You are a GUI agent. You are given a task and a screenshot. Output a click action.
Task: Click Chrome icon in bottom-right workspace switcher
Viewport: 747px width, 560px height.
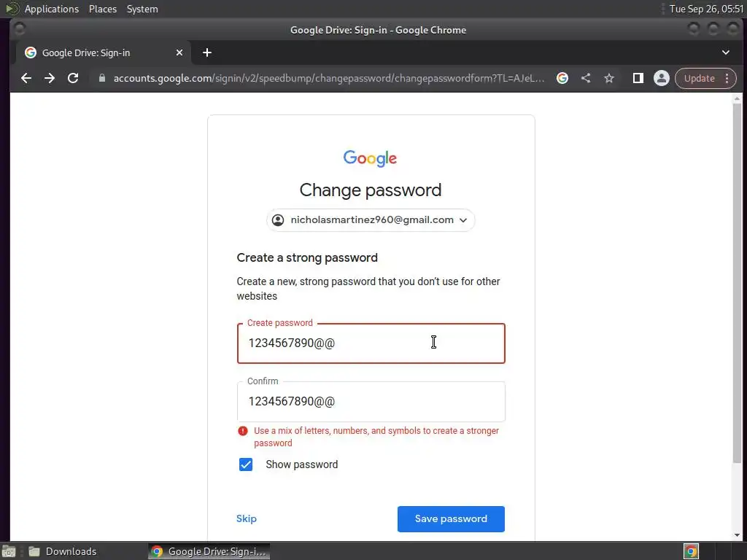point(691,551)
